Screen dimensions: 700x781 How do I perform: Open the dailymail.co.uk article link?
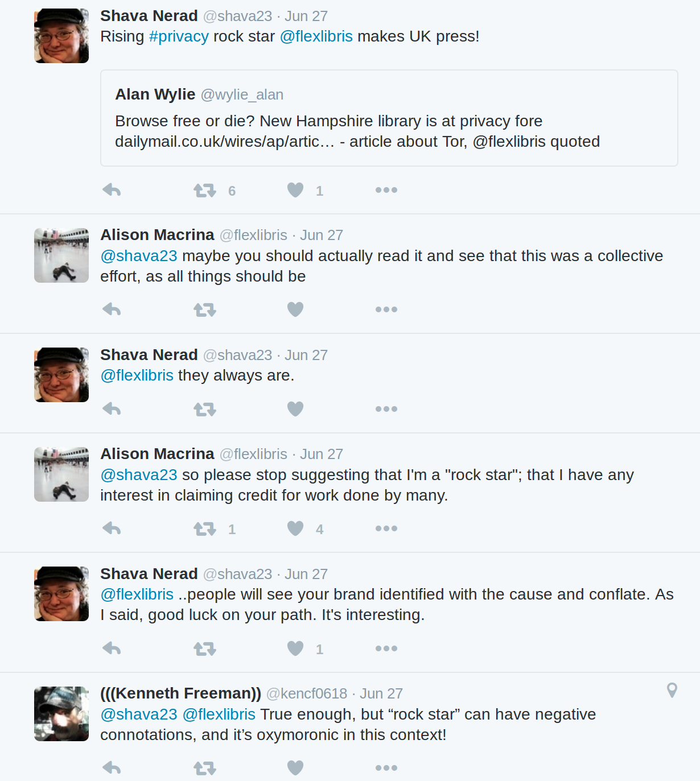point(225,142)
